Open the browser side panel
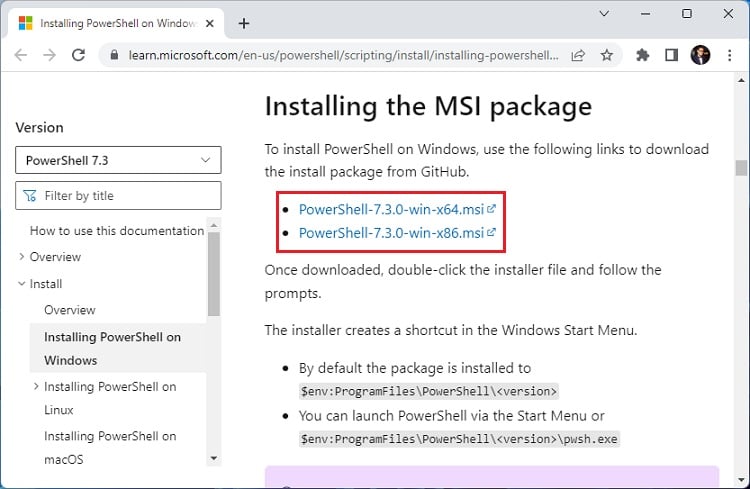This screenshot has width=750, height=489. click(672, 56)
